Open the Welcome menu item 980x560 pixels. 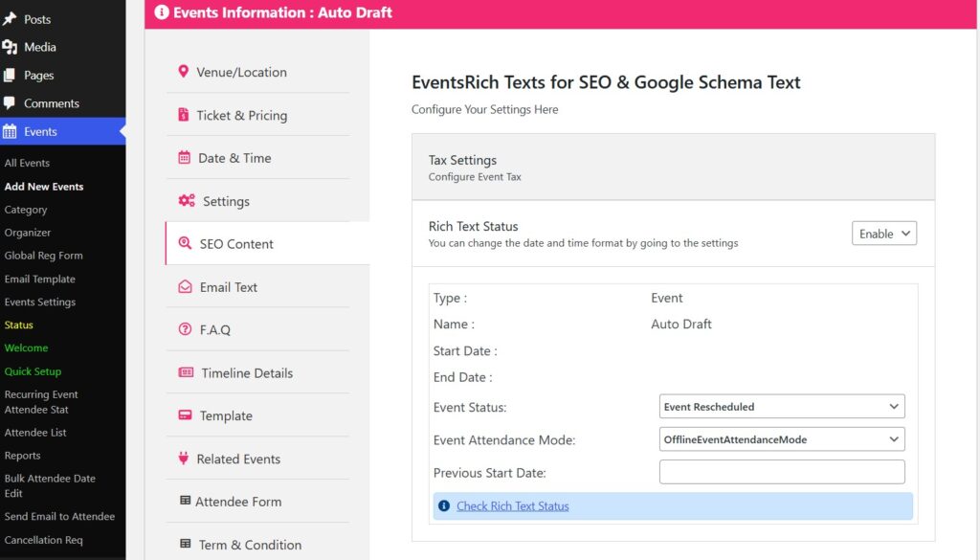pyautogui.click(x=26, y=347)
